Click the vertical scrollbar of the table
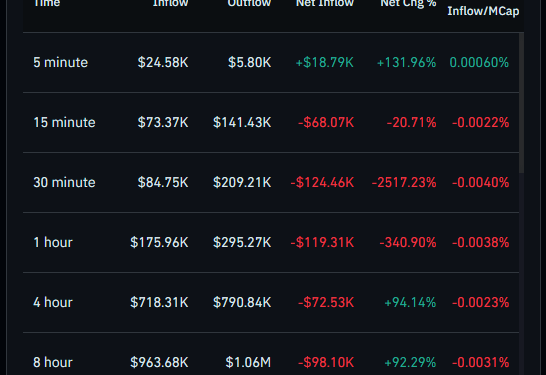Screen dimensions: 546x375 point(521,103)
